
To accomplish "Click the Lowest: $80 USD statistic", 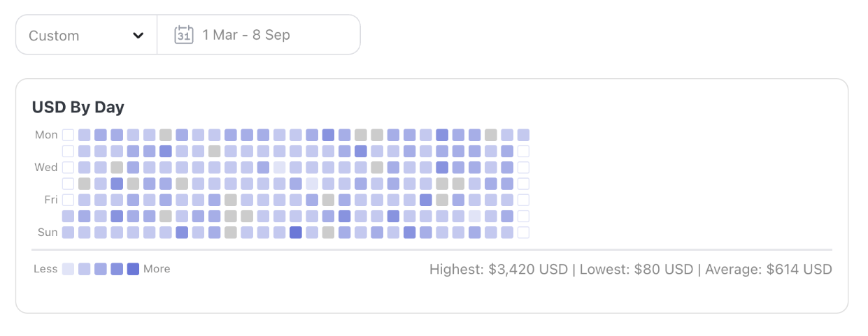I will pyautogui.click(x=636, y=270).
